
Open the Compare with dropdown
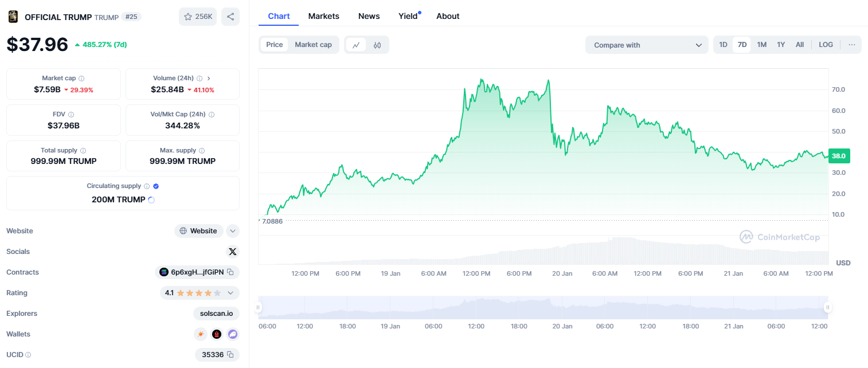[647, 45]
